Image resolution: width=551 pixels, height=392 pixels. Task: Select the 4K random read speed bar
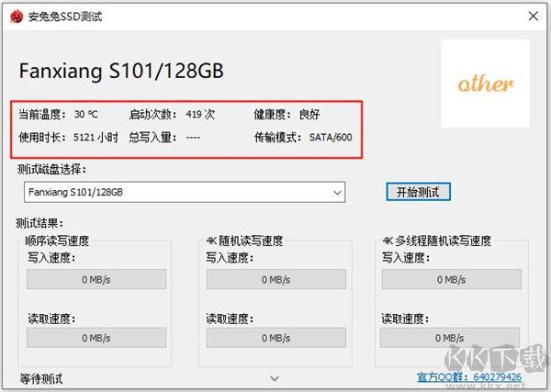click(x=275, y=338)
